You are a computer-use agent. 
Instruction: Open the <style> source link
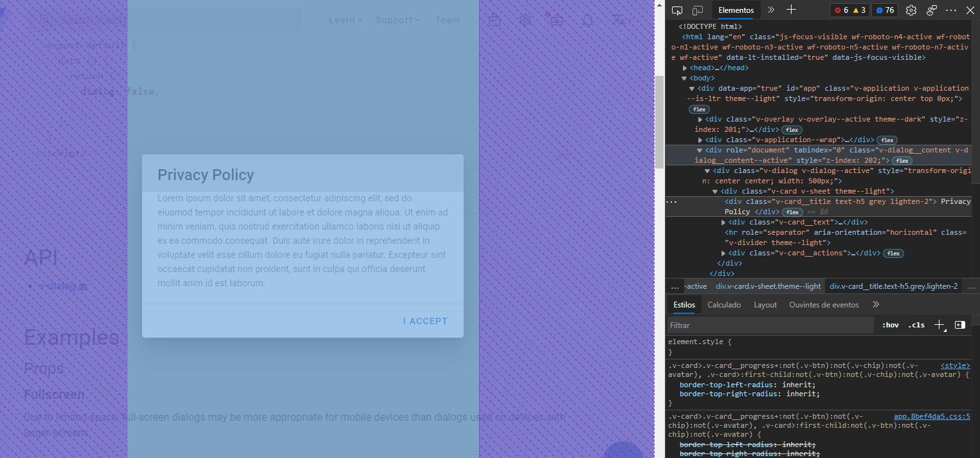click(955, 365)
